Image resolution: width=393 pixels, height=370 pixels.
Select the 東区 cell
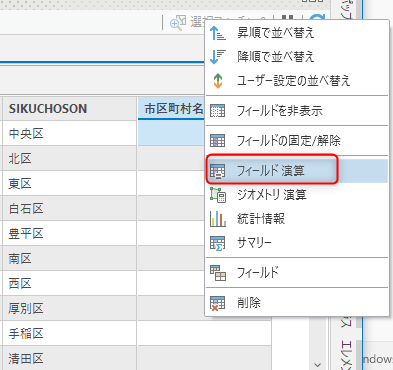click(x=69, y=183)
